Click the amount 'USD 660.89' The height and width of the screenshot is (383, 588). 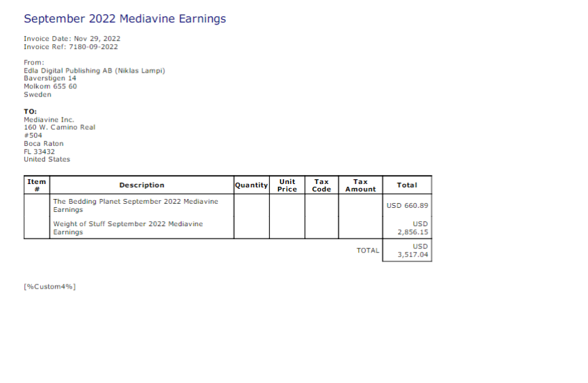pos(407,206)
